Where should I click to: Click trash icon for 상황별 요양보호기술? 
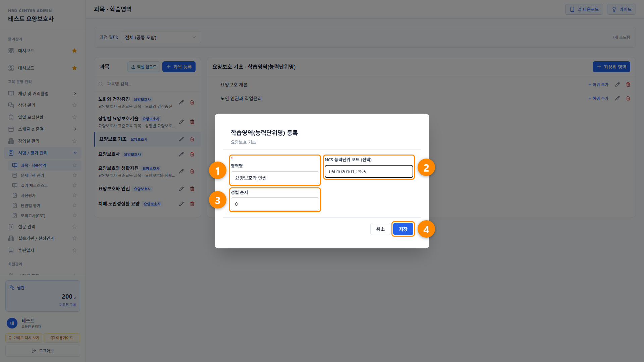coord(192,122)
